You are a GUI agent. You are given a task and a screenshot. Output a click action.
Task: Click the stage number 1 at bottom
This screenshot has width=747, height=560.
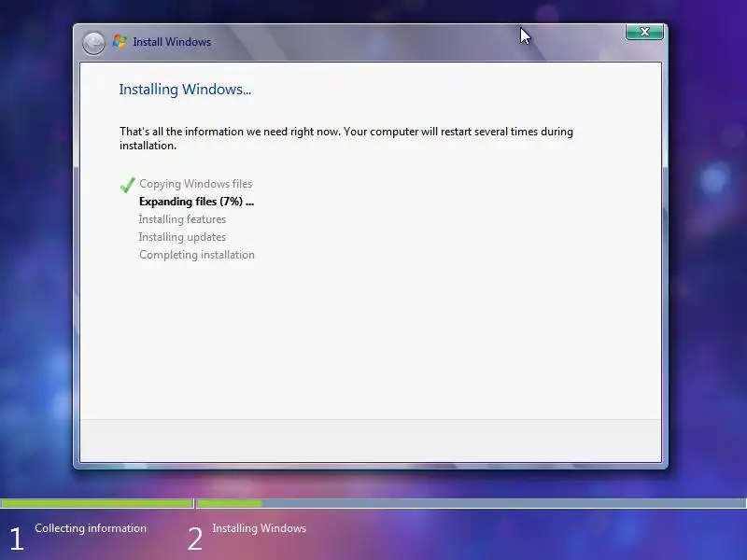pyautogui.click(x=16, y=539)
